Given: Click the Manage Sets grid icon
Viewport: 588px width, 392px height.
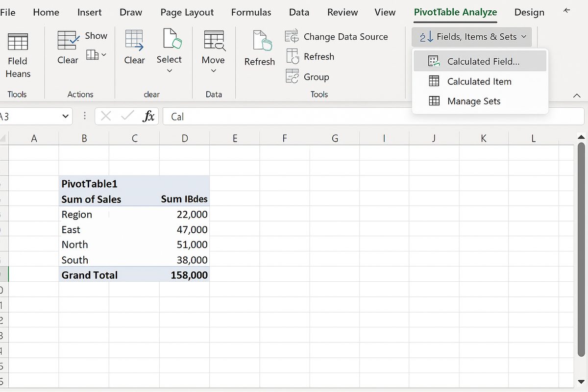Looking at the screenshot, I should 434,101.
